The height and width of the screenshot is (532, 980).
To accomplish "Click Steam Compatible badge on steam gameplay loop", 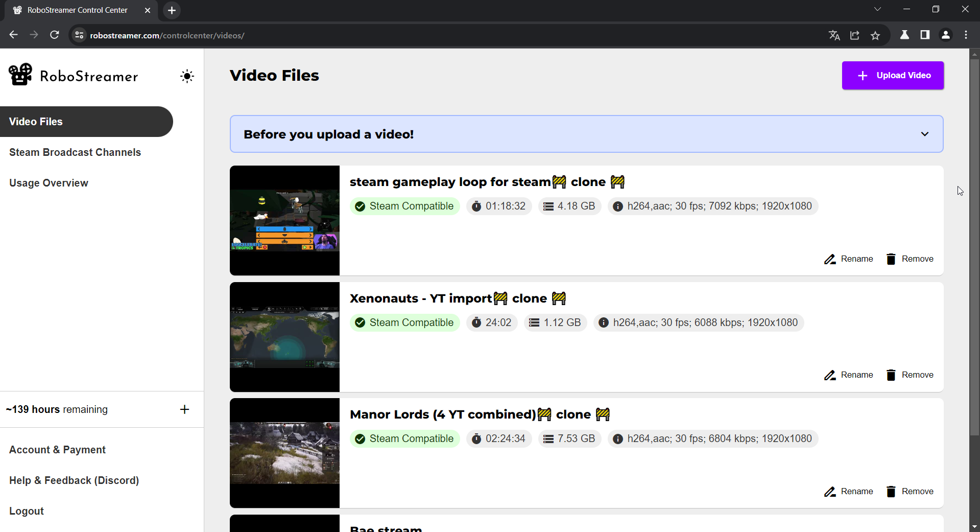I will coord(404,206).
